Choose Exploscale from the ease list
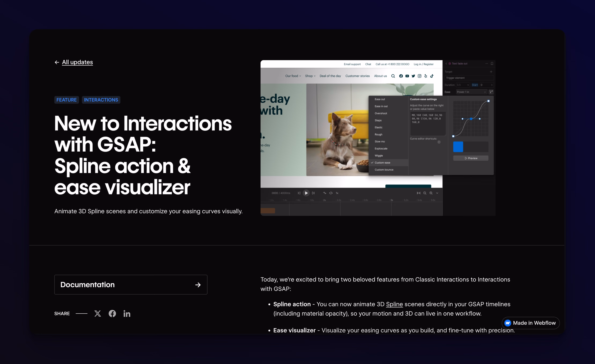The image size is (595, 364). [x=381, y=149]
